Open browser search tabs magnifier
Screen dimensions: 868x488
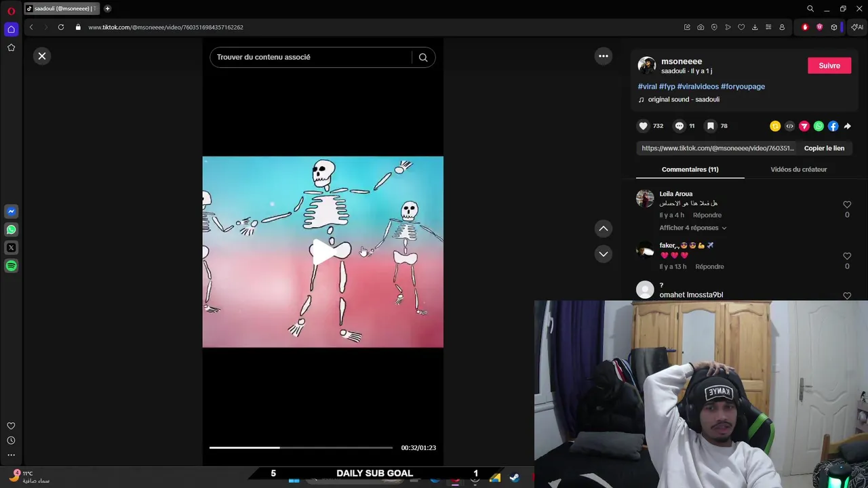(x=810, y=9)
